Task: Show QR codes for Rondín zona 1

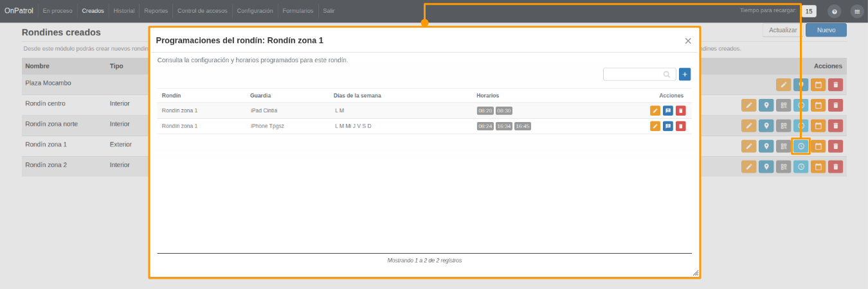Action: click(783, 146)
